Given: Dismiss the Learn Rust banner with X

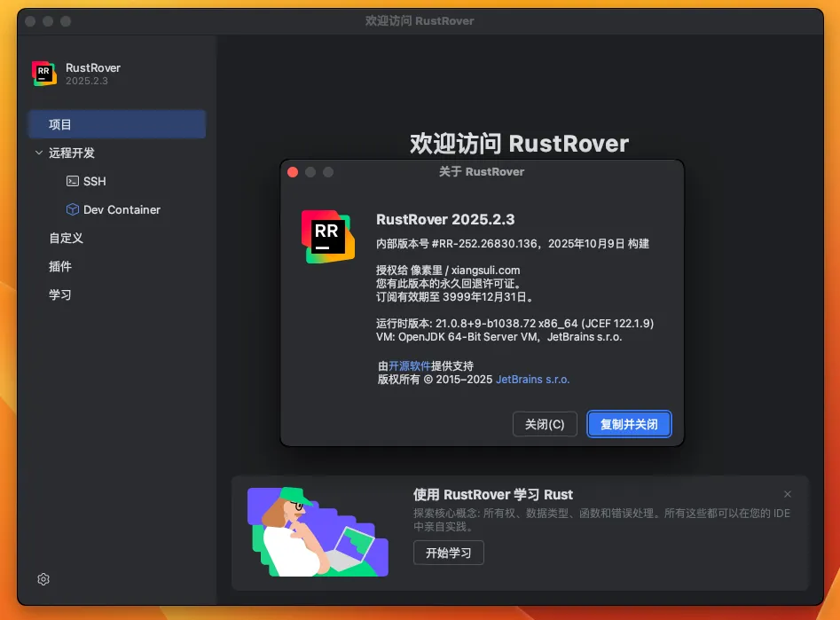Looking at the screenshot, I should pos(788,494).
